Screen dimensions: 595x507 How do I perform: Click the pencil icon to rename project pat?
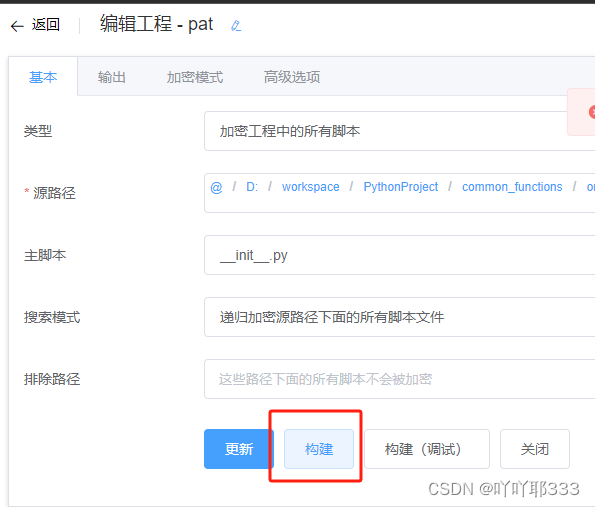click(x=236, y=26)
